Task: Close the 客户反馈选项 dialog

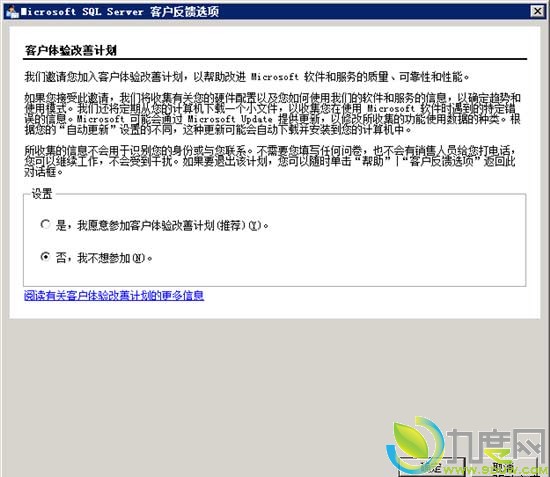Action: pyautogui.click(x=537, y=11)
